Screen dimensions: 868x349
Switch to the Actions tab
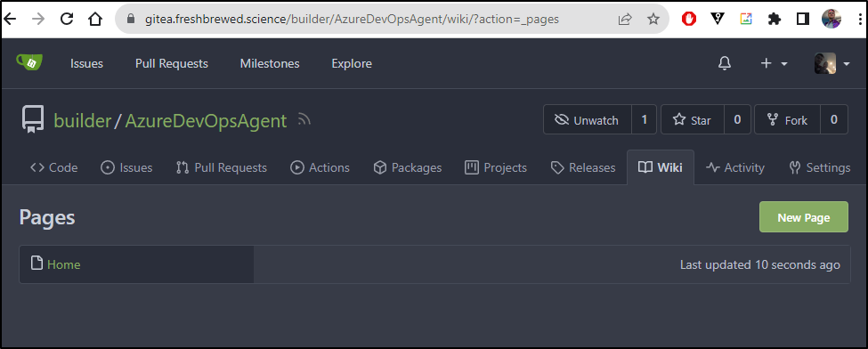point(320,168)
